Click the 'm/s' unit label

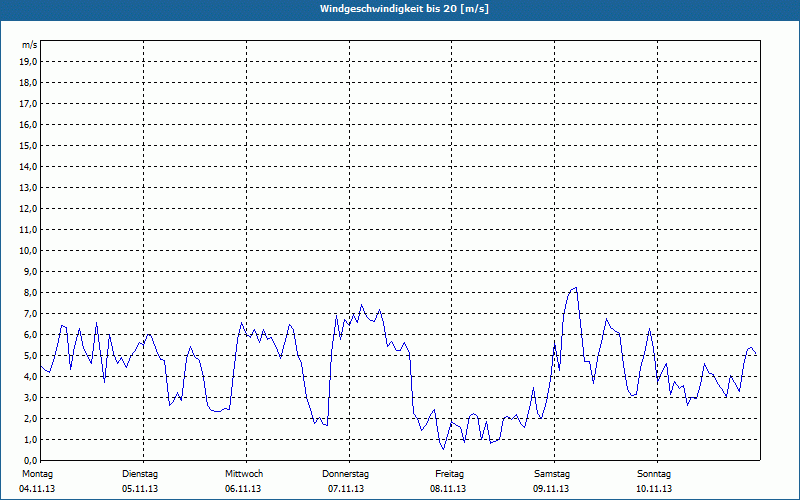30,45
